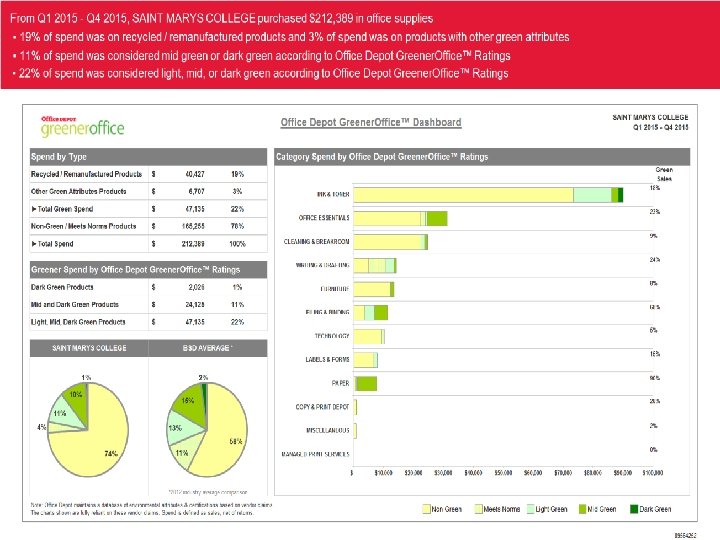Select the Light Green legend swatch

point(530,509)
